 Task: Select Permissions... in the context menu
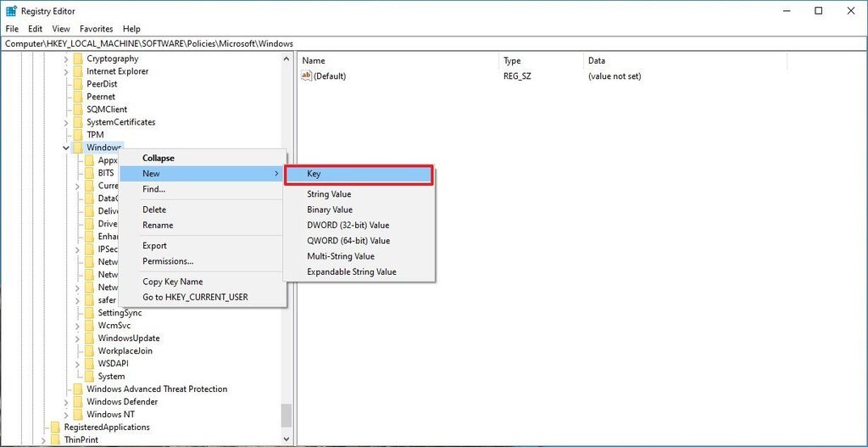click(x=203, y=261)
